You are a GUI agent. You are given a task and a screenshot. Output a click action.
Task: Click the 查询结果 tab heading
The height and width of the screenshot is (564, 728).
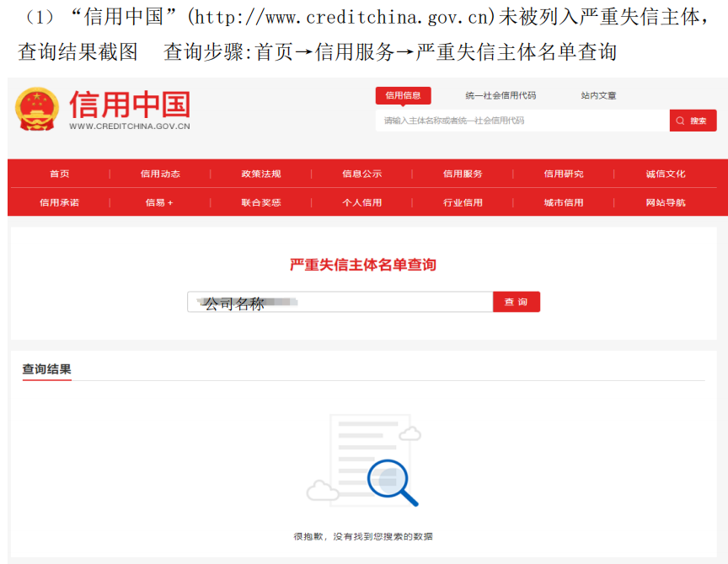47,369
